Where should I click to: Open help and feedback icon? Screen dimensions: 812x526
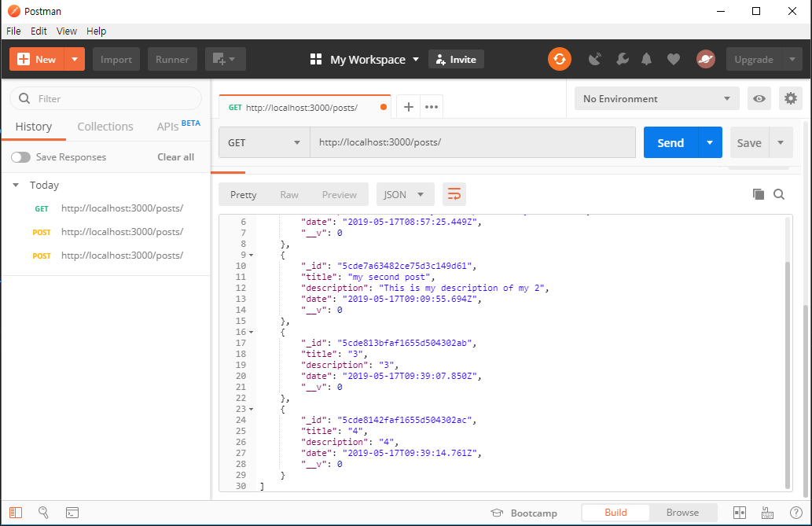click(796, 513)
